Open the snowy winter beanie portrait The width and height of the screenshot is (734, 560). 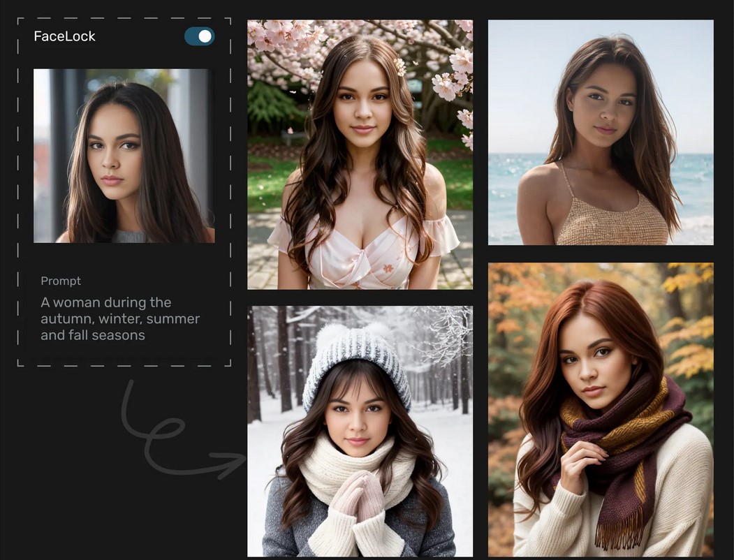click(360, 432)
